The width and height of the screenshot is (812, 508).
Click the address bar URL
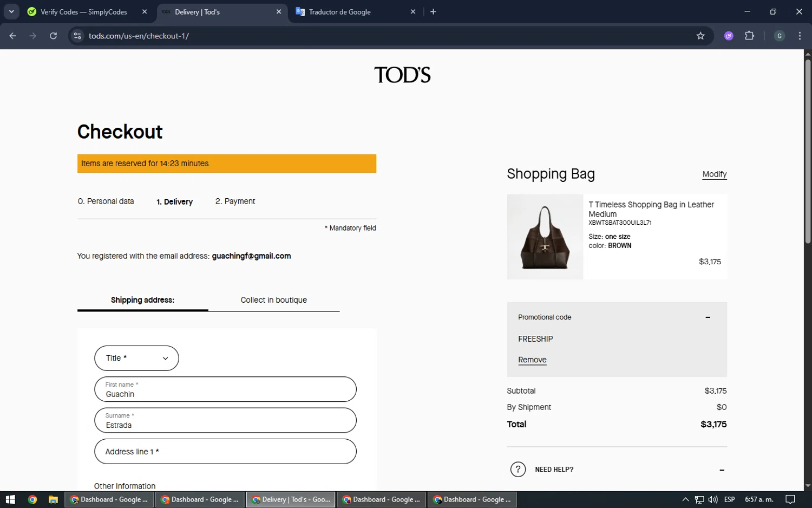(139, 36)
